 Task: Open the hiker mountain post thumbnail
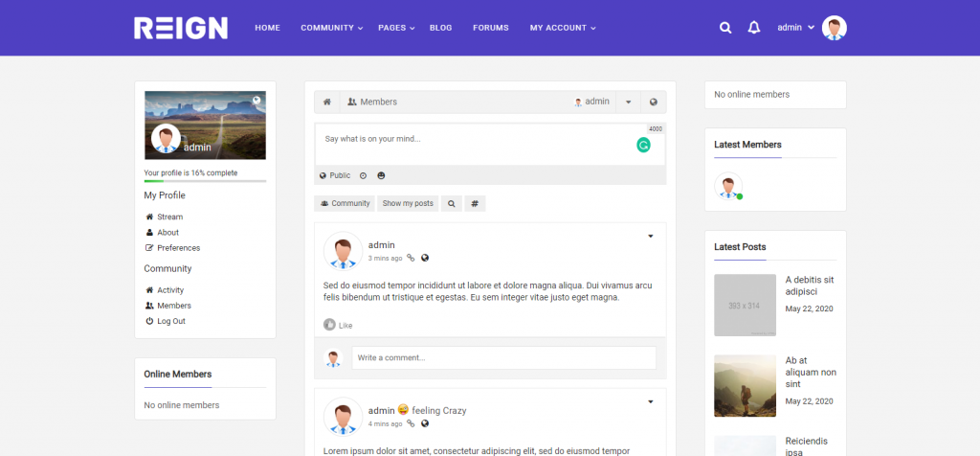click(745, 386)
